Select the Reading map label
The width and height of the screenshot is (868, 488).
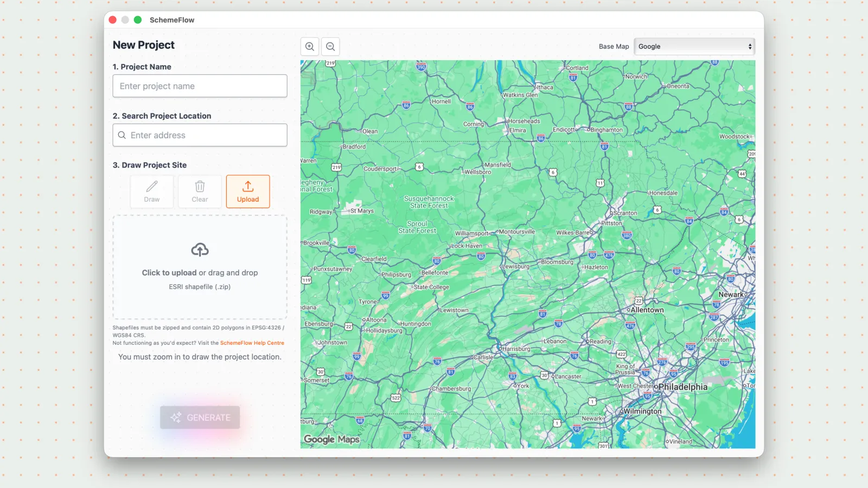tap(601, 342)
